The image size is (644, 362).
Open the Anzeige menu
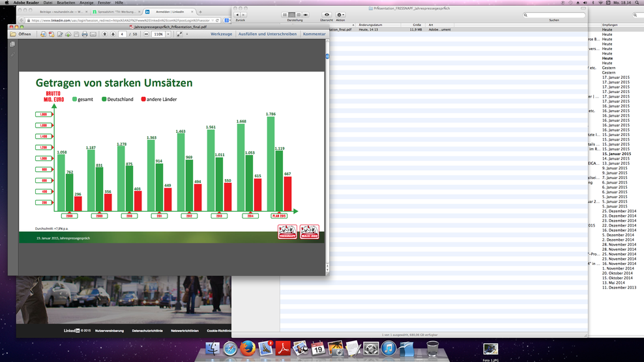[86, 3]
